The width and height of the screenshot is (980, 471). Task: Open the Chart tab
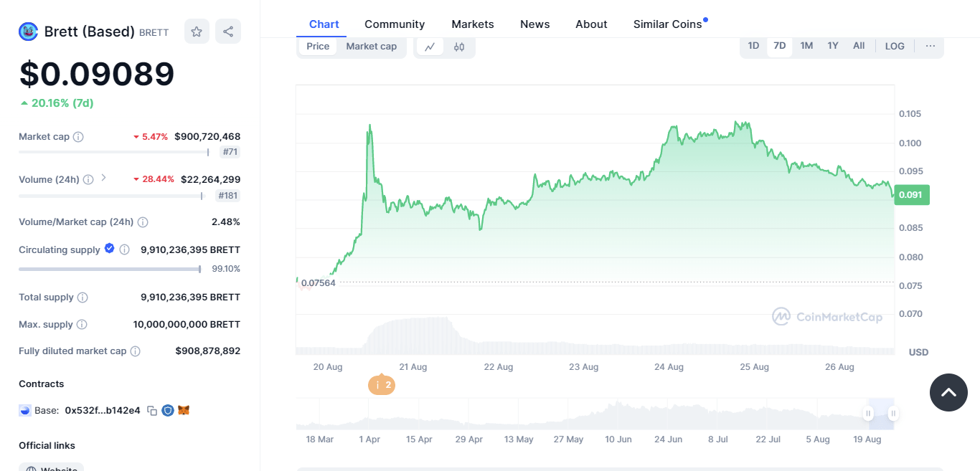pos(324,24)
